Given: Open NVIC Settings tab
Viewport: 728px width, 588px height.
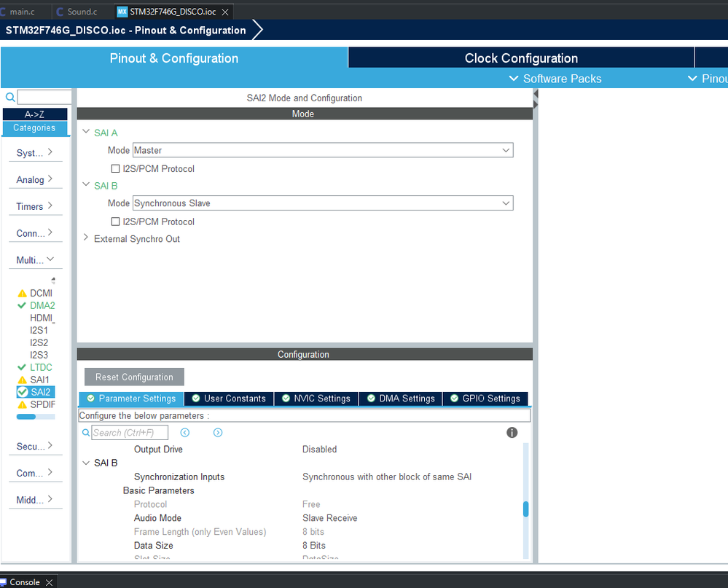Looking at the screenshot, I should (316, 399).
